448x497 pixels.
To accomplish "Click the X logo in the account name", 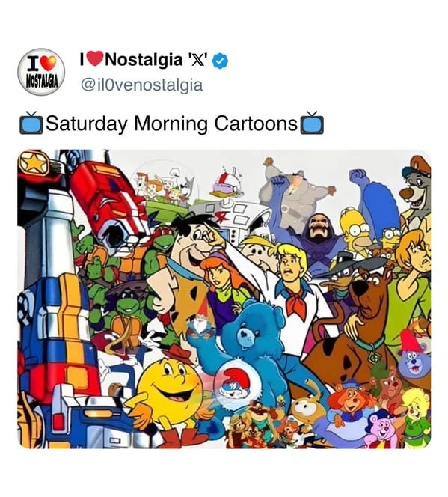I will point(198,60).
